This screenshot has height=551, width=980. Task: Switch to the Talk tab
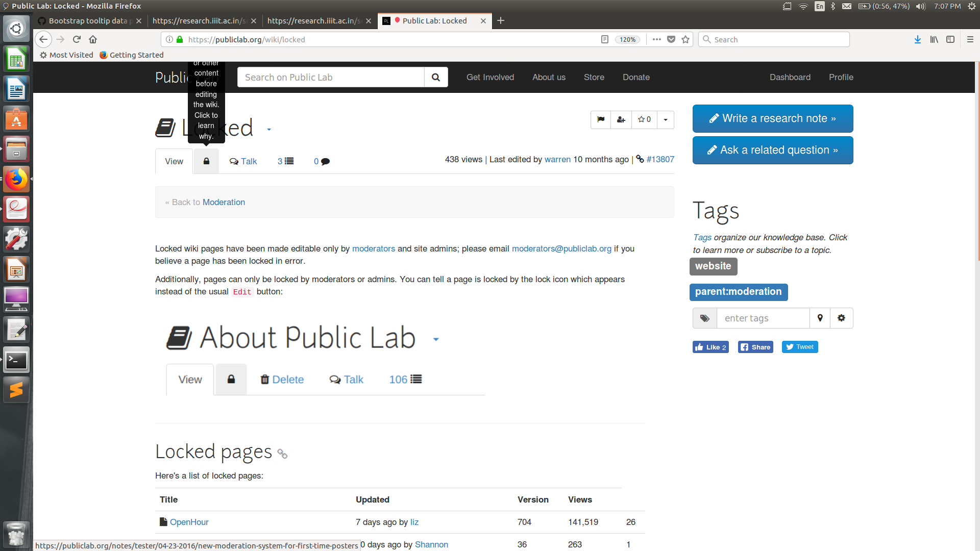click(243, 161)
